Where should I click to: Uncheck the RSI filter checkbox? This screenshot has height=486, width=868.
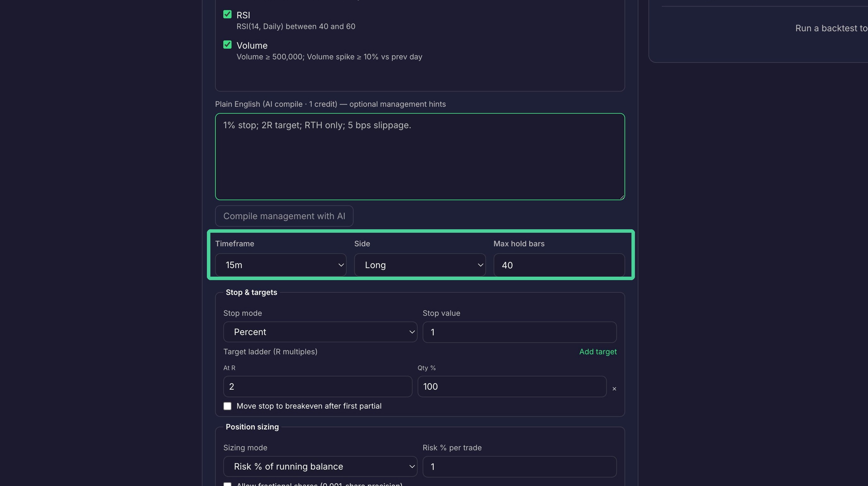point(227,14)
